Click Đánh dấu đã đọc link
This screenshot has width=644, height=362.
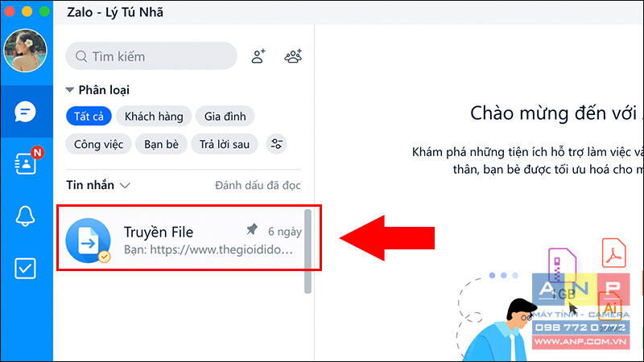coord(258,186)
